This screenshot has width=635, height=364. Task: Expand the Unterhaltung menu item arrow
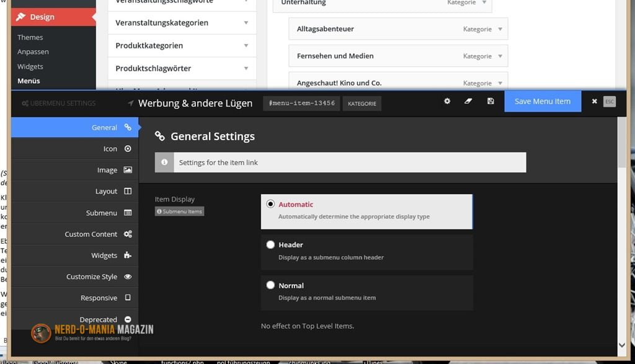(x=484, y=2)
